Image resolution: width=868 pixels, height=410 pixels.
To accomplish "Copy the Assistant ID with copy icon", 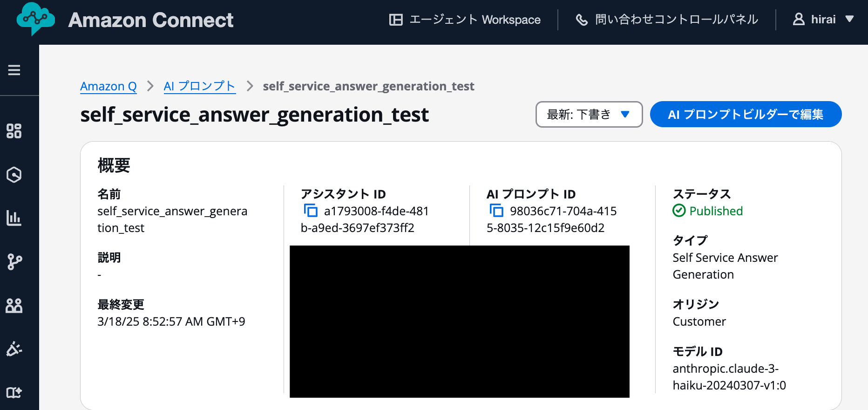I will pyautogui.click(x=311, y=211).
